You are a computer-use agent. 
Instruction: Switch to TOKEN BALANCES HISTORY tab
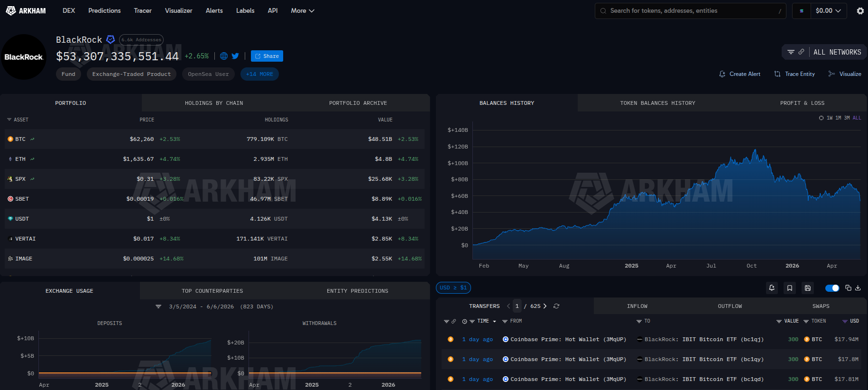[x=658, y=103]
